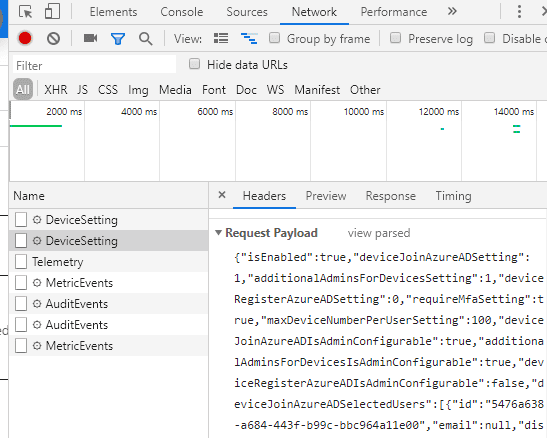Enable the Group by frame checkbox
This screenshot has height=438, width=547.
click(275, 38)
